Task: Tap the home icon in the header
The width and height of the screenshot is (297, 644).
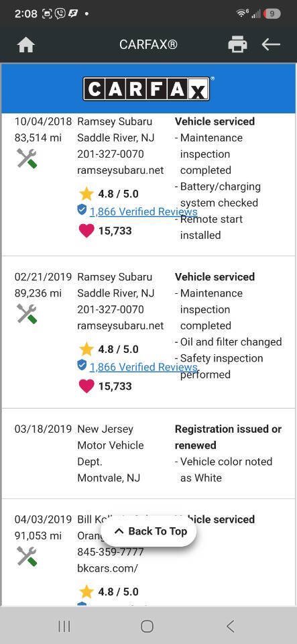Action: pyautogui.click(x=25, y=45)
